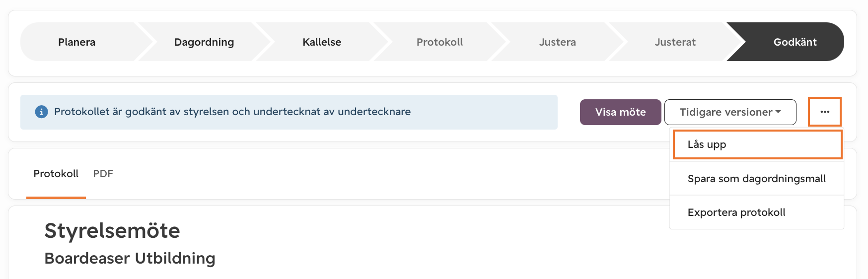Screen dimensions: 868x279
Task: Switch to the PDF tab
Action: 103,174
